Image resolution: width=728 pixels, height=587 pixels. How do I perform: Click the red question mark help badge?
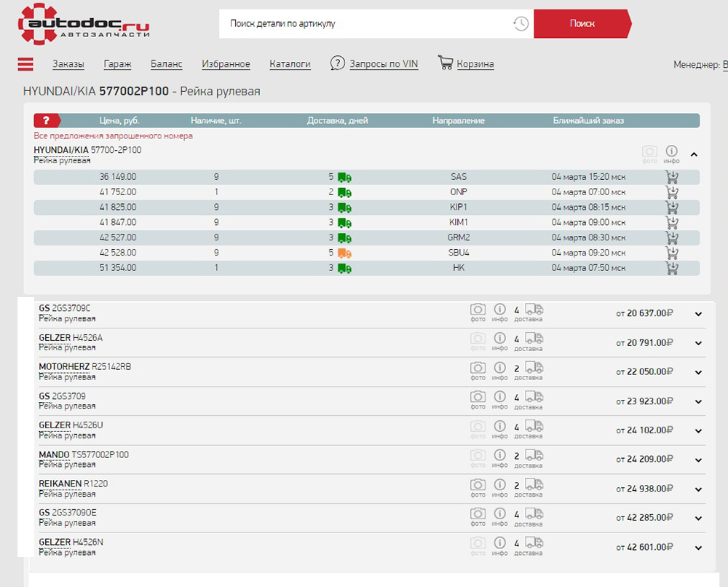click(46, 121)
